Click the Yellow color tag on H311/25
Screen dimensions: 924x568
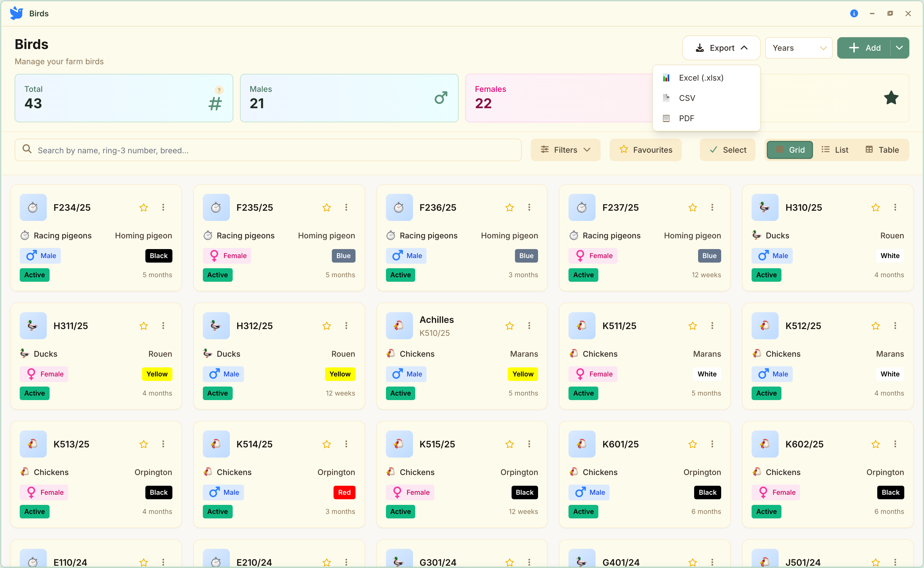[x=157, y=374]
